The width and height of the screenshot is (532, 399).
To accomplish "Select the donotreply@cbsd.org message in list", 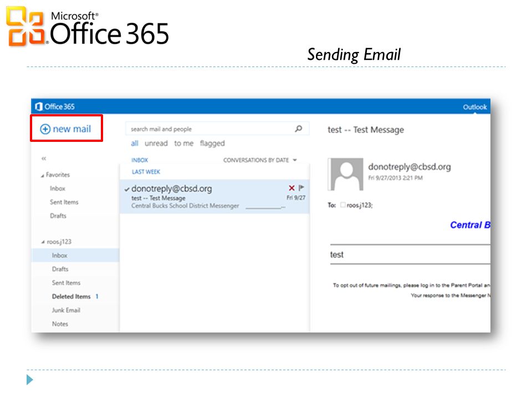I will [214, 197].
